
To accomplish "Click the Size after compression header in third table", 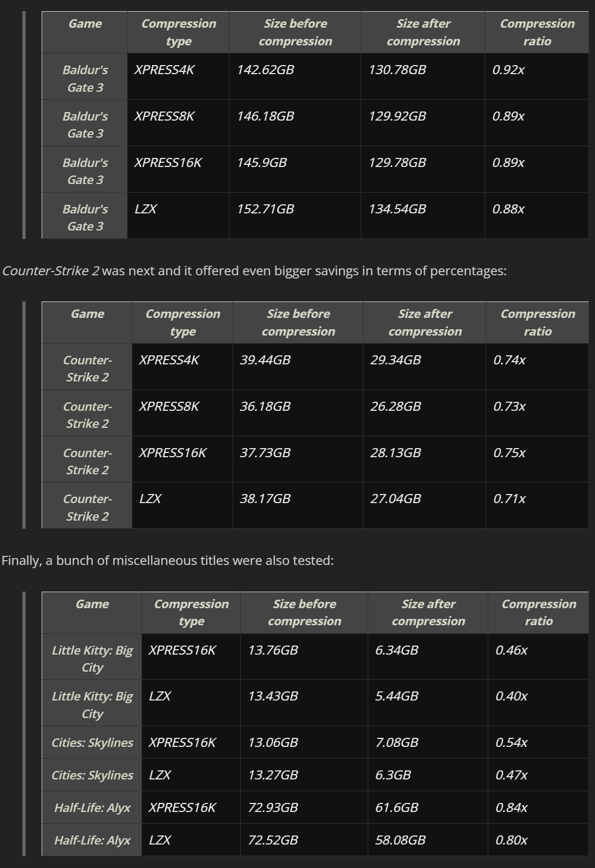I will [428, 612].
